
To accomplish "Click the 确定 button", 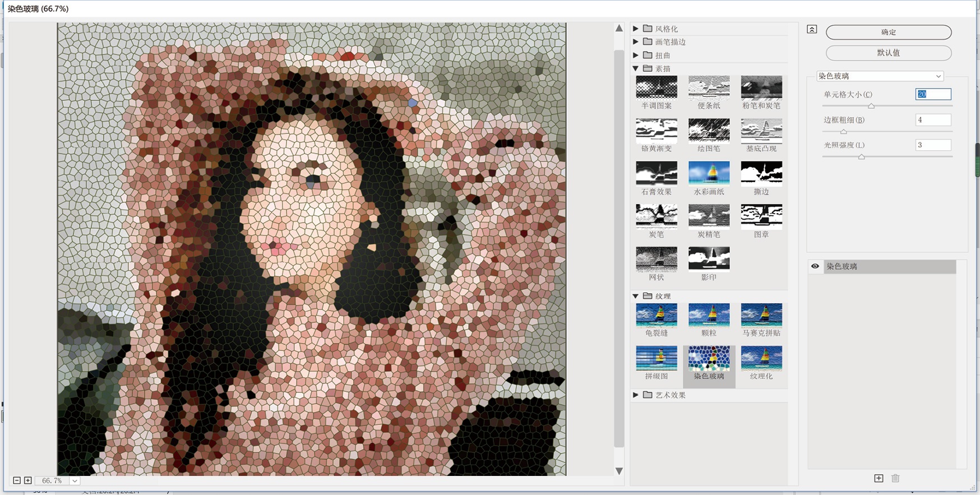I will [x=889, y=32].
